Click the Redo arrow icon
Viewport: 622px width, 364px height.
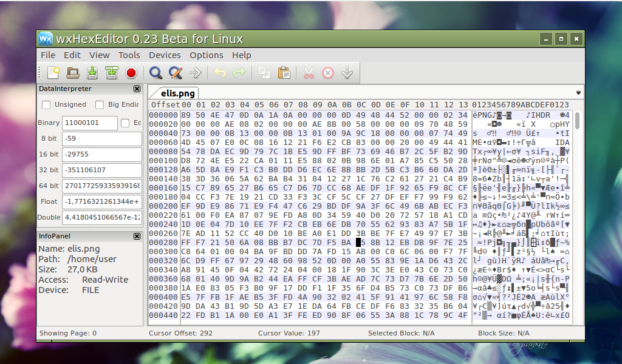(x=239, y=73)
